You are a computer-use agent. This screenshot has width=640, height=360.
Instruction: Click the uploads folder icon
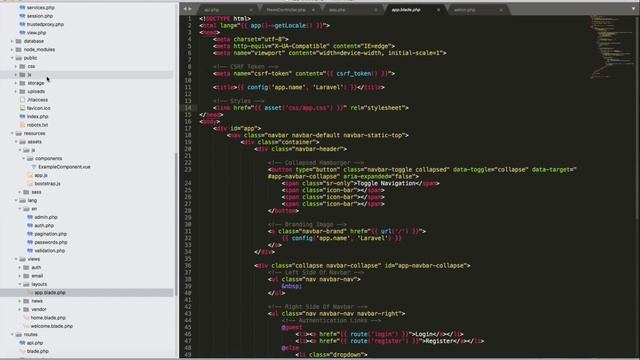[22, 91]
